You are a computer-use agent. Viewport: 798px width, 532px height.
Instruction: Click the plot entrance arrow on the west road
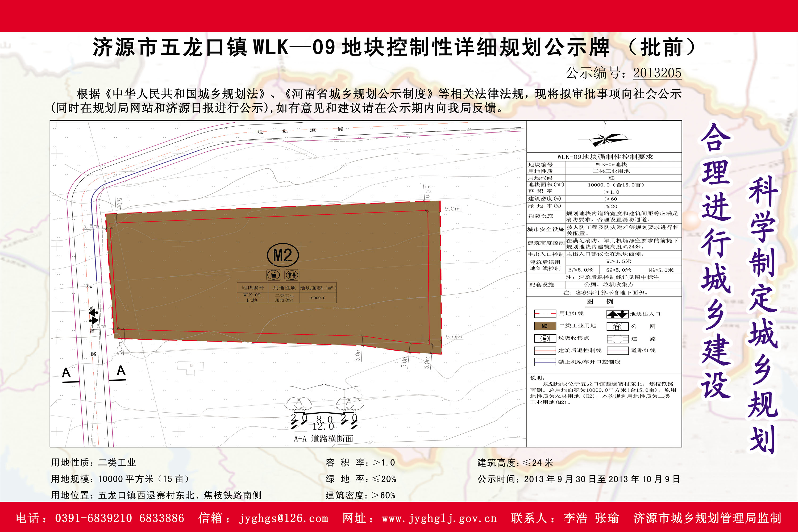tap(94, 317)
